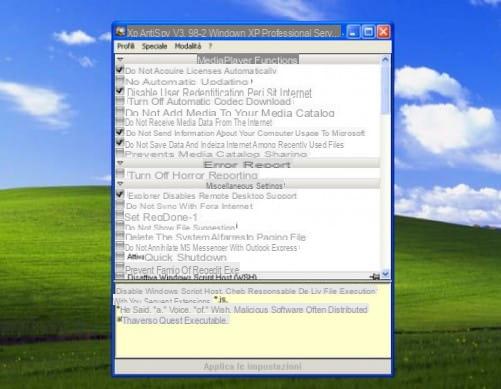
Task: Open the question mark help menu
Action: 210,46
